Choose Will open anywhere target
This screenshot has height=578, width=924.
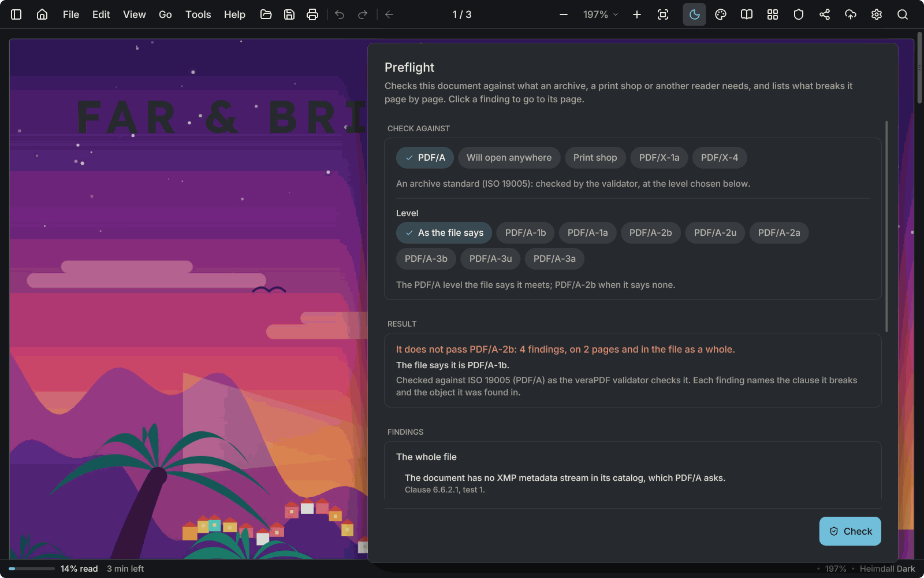[x=509, y=158]
